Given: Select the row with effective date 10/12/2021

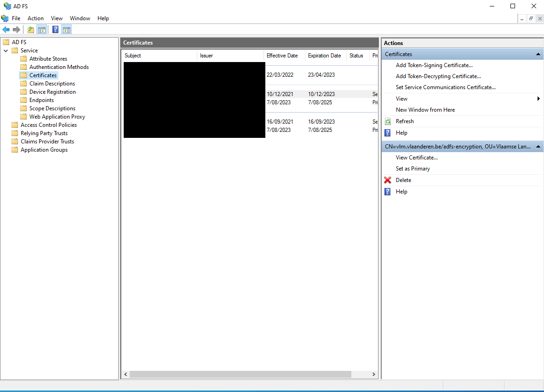Looking at the screenshot, I should (x=251, y=94).
